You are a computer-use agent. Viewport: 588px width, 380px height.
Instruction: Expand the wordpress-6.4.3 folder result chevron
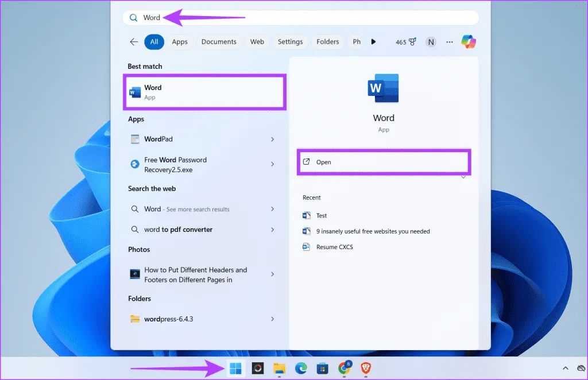point(272,319)
